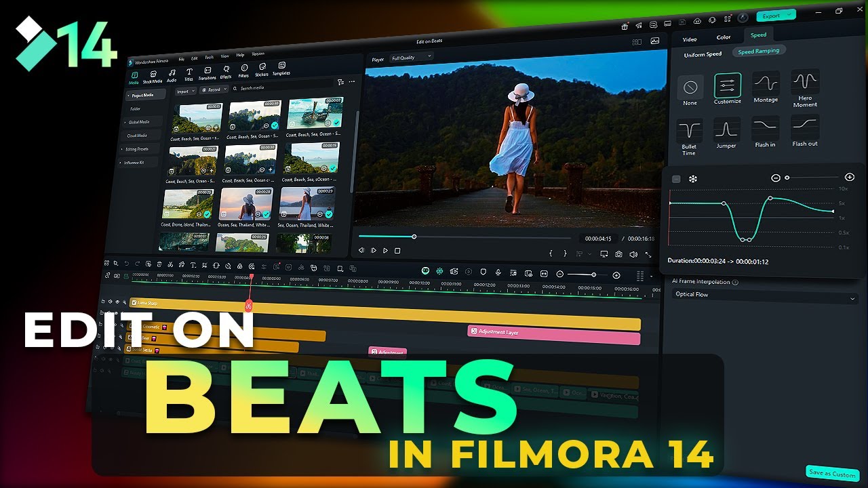The width and height of the screenshot is (868, 488).
Task: Select the Speed Ramping option
Action: tap(759, 51)
